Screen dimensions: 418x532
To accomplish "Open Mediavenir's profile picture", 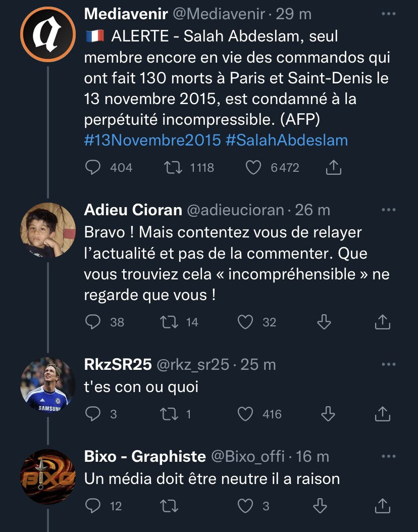I will 48,34.
